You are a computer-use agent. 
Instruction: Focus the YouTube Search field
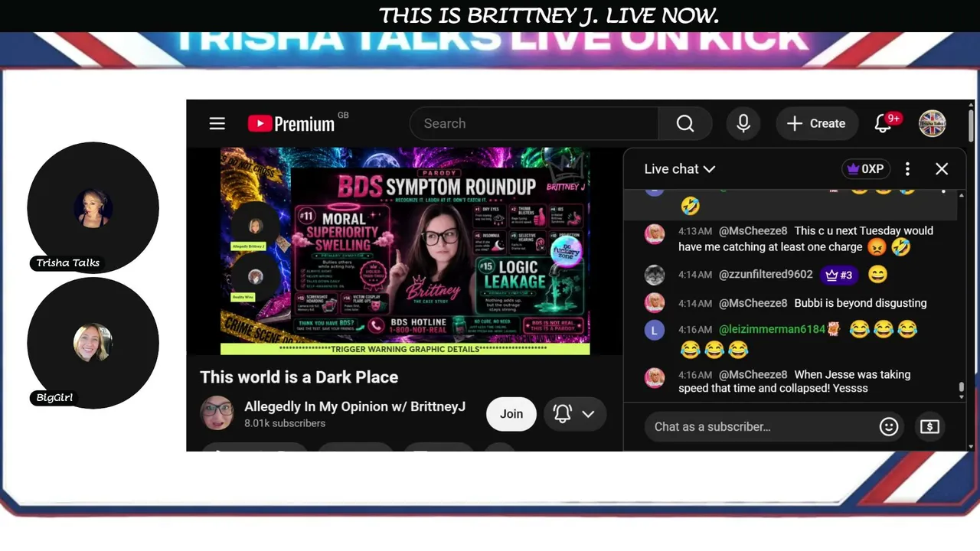534,123
